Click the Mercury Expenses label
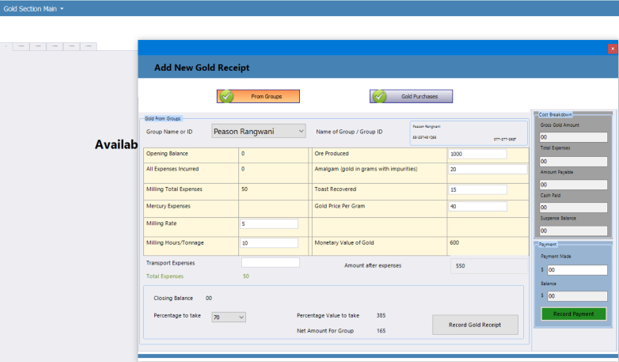 (168, 206)
